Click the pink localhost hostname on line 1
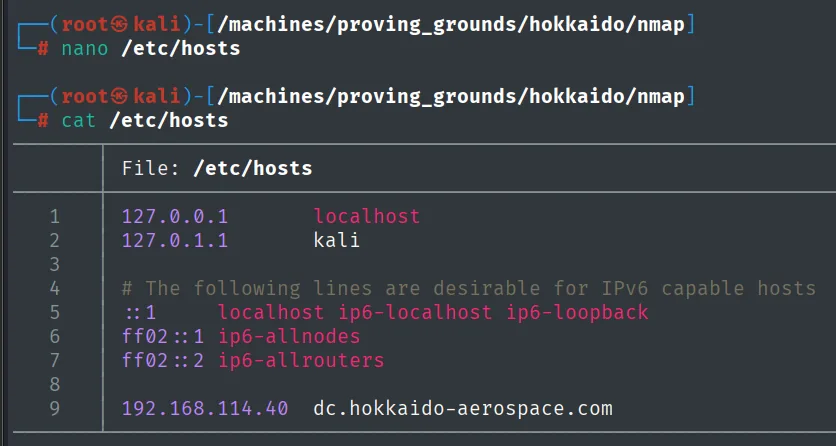Viewport: 836px width, 446px height. pyautogui.click(x=367, y=216)
